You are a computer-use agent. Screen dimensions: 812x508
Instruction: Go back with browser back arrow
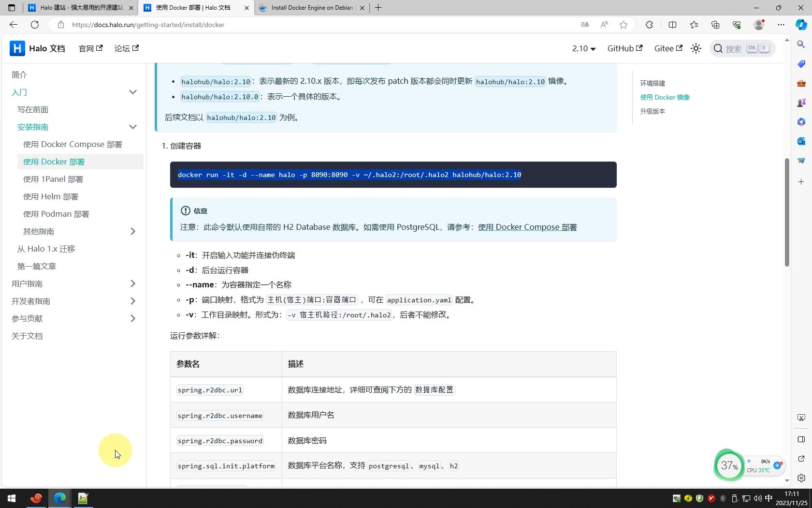pyautogui.click(x=14, y=25)
